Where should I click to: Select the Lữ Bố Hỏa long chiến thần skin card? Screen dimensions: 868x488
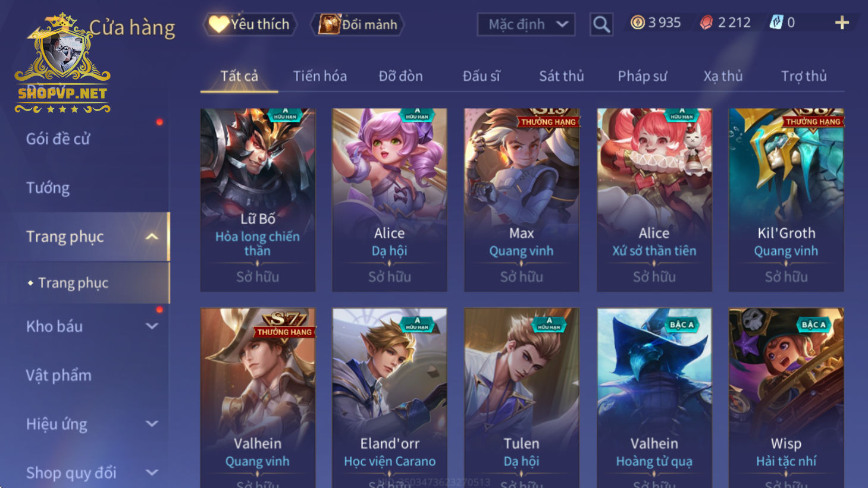[x=258, y=200]
